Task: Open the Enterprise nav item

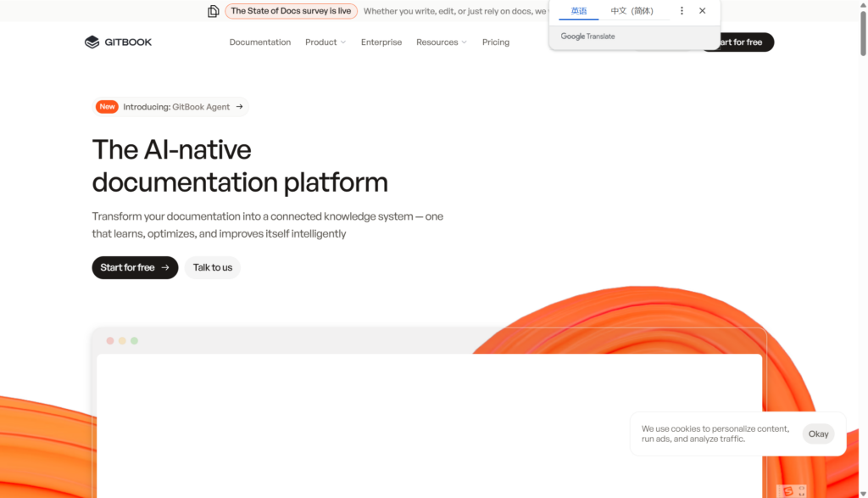Action: [x=381, y=42]
